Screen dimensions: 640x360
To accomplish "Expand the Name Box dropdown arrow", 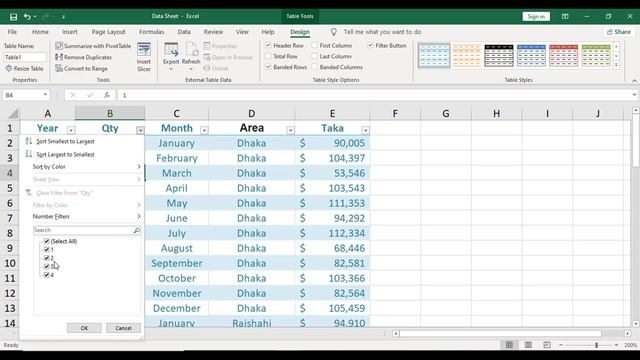I will pos(45,95).
